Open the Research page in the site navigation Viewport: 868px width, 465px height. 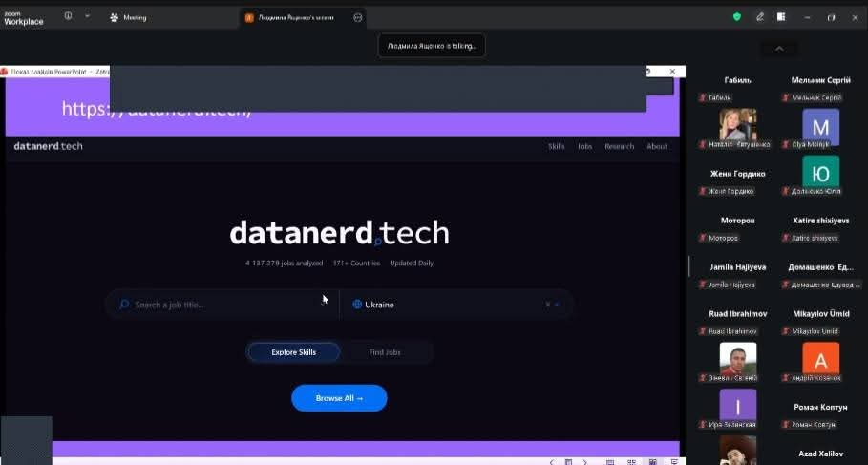[619, 146]
